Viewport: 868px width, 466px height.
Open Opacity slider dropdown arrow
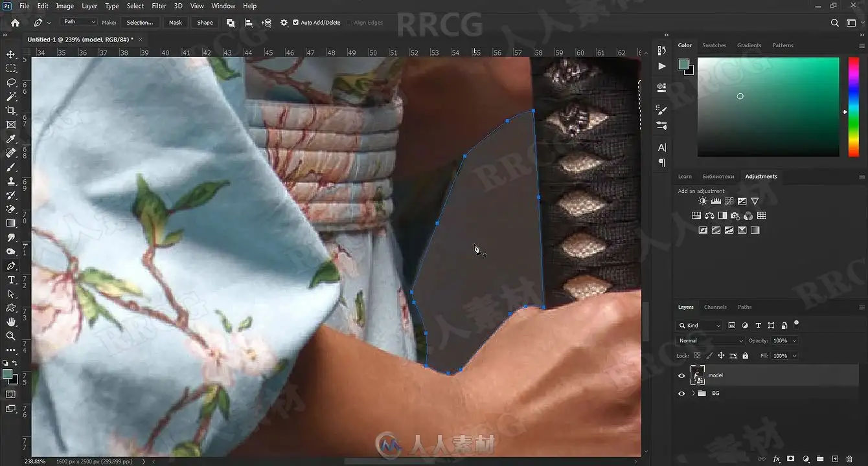click(795, 340)
